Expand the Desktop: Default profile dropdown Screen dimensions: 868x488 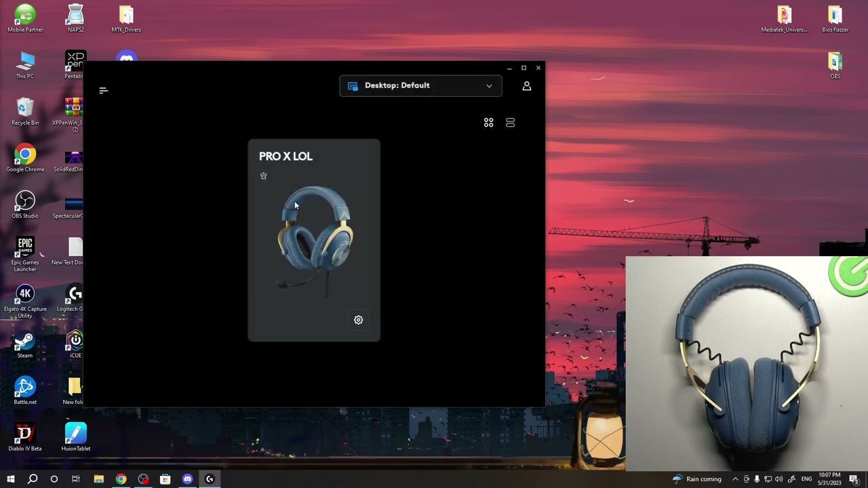(420, 86)
